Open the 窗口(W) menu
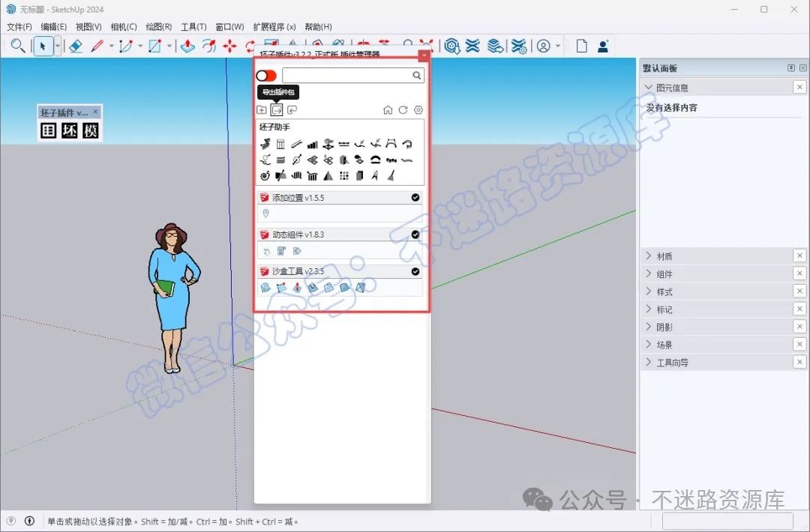Screen dimensions: 810x532 pos(230,27)
